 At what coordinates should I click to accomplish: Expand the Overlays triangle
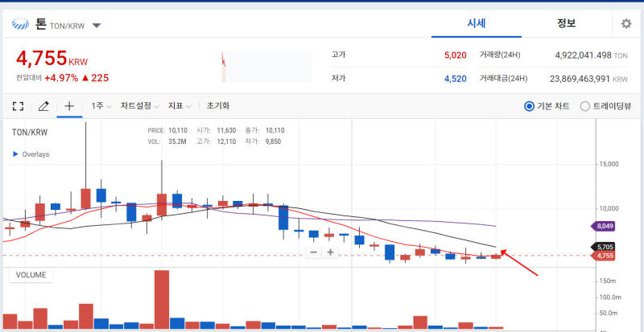[15, 154]
